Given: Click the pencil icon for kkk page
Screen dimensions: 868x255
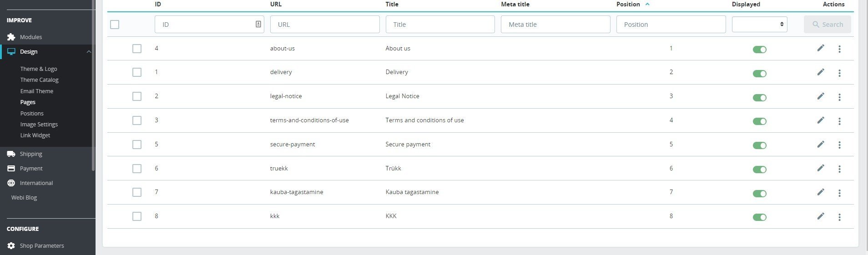Looking at the screenshot, I should click(x=820, y=216).
